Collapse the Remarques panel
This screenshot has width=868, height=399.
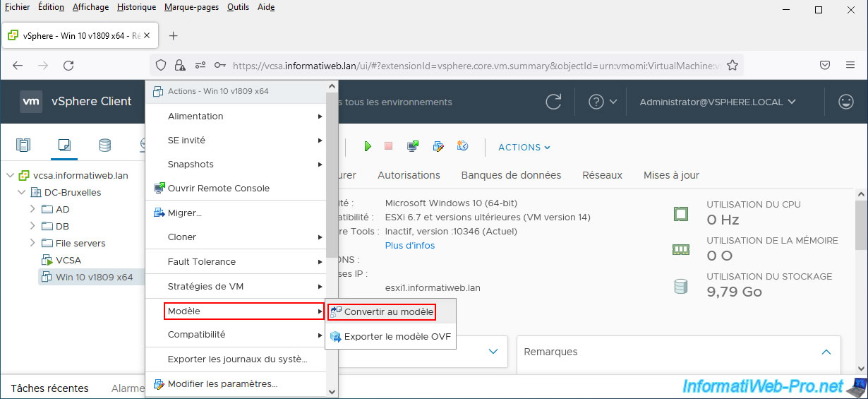point(826,351)
